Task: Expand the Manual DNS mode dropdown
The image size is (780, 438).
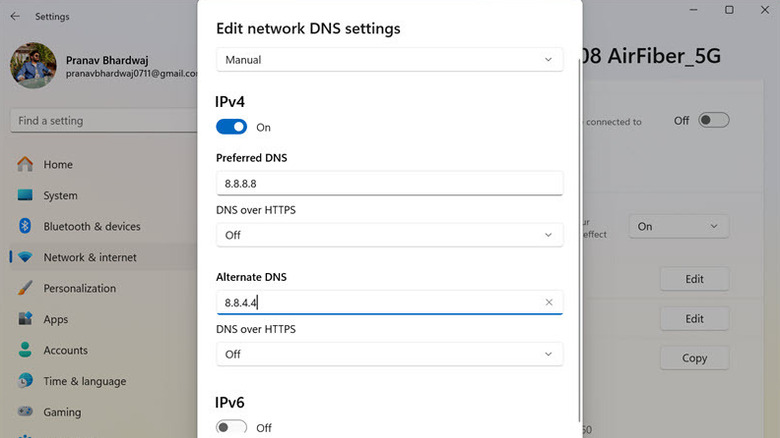Action: click(x=389, y=60)
